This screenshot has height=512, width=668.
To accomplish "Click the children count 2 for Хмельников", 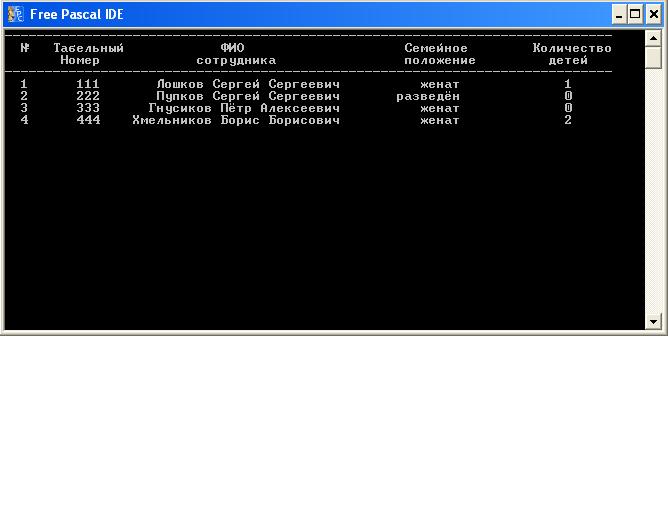I will pos(568,121).
